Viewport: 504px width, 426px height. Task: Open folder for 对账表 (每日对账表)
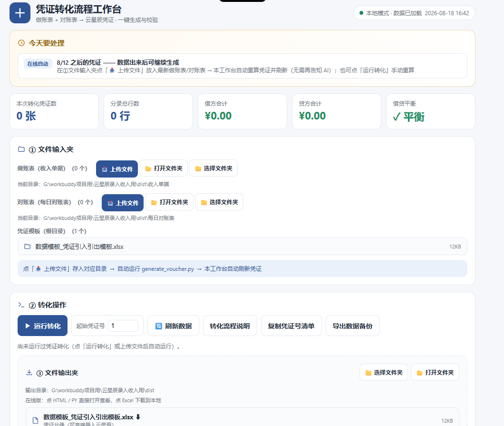click(169, 202)
